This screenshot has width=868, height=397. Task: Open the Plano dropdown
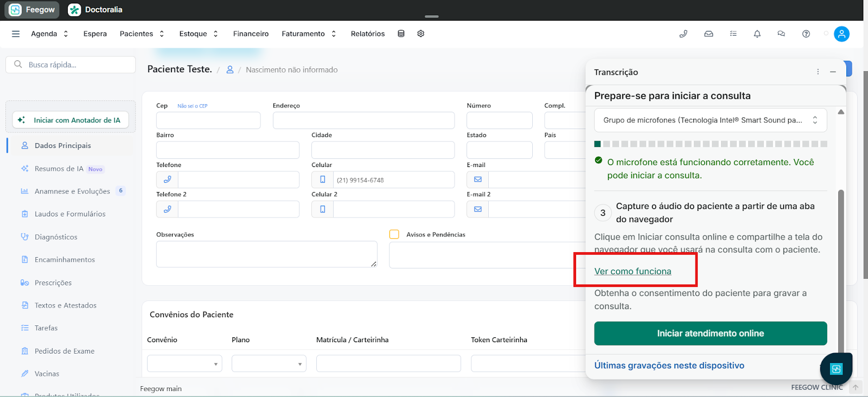point(269,363)
